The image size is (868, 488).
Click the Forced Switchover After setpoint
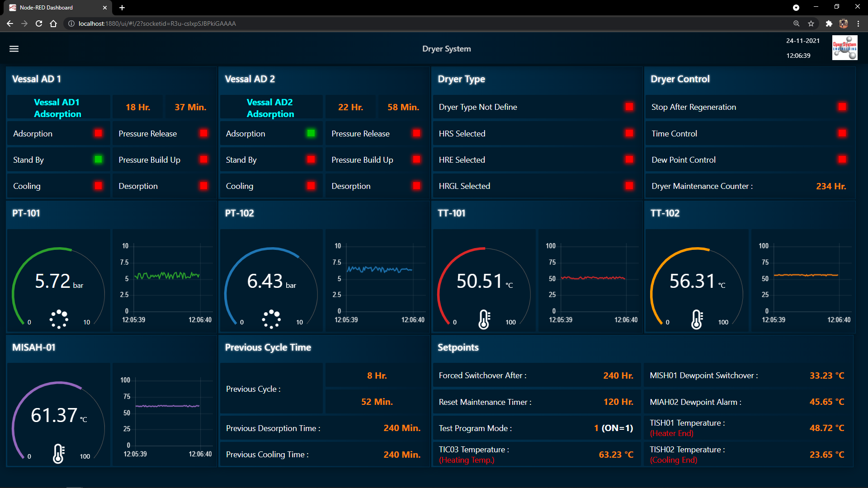click(618, 375)
